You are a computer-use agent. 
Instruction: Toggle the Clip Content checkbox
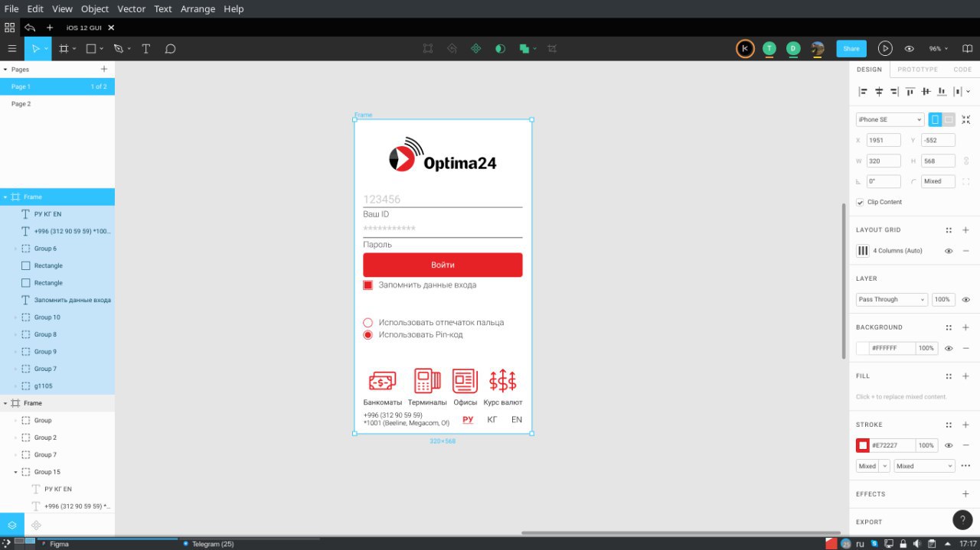coord(861,202)
